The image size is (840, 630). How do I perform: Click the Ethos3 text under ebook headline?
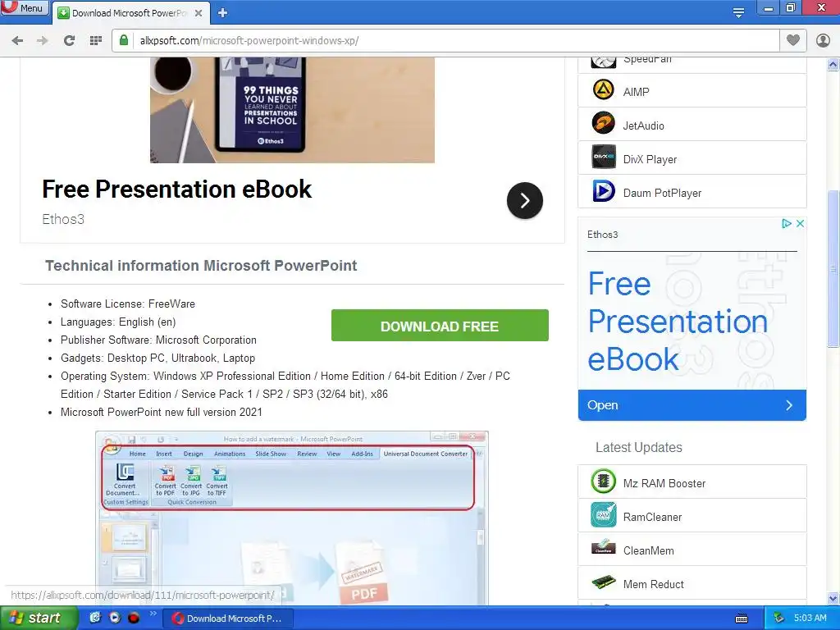tap(63, 219)
